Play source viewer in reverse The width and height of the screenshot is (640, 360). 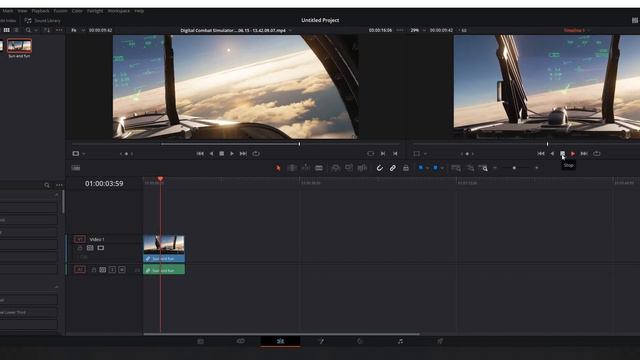pyautogui.click(x=211, y=153)
